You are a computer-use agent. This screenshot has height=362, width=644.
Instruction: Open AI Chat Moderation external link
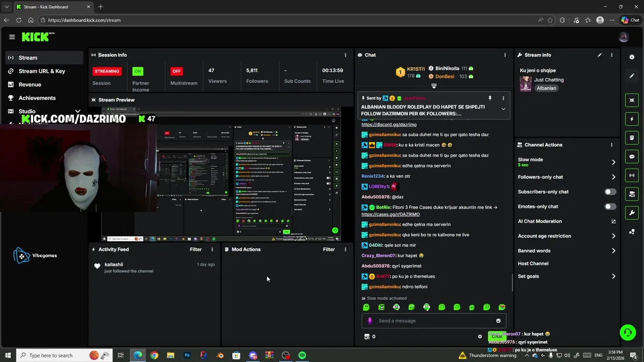(x=613, y=221)
